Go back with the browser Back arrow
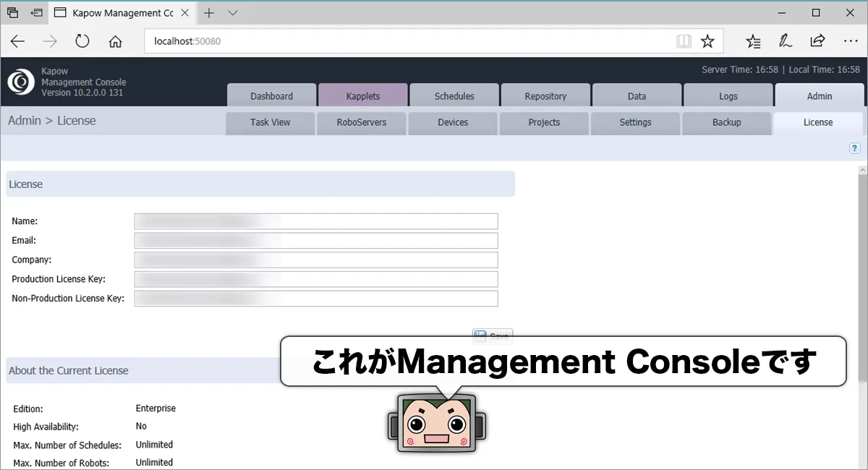Viewport: 868px width, 470px height. click(x=17, y=41)
